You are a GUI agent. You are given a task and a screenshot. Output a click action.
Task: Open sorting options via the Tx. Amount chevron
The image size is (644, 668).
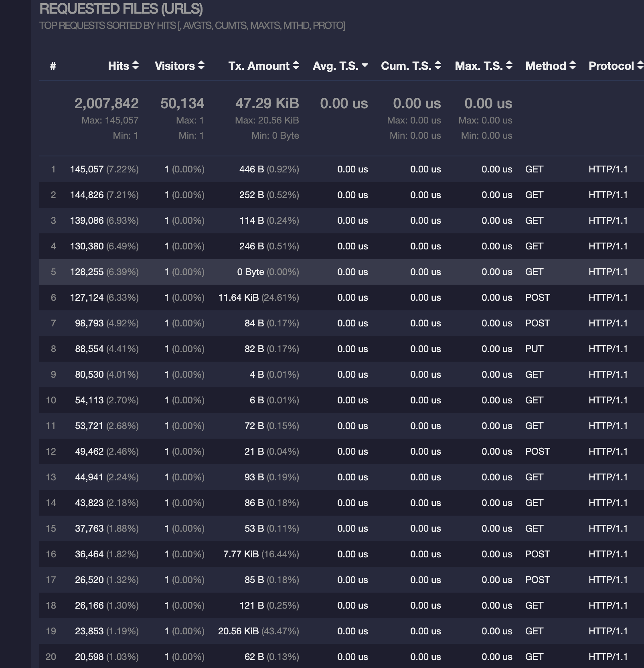click(x=296, y=66)
